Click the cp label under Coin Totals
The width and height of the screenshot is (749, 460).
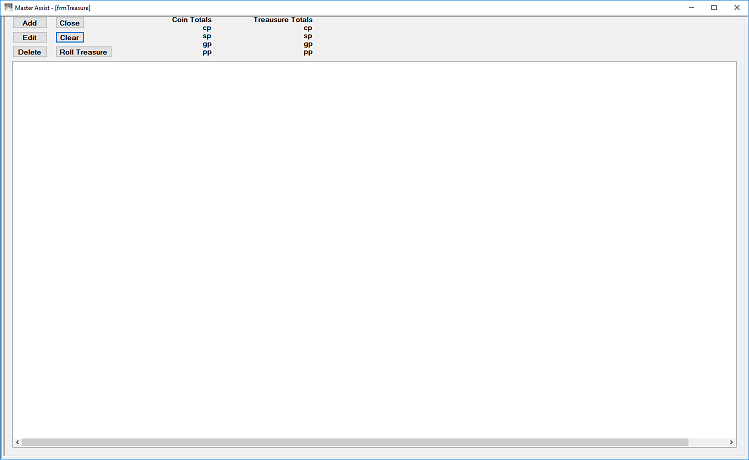point(207,28)
